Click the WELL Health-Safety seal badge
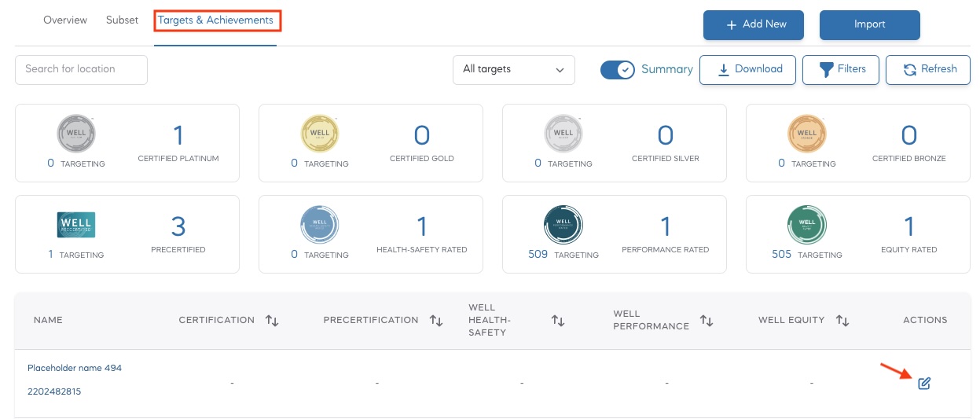 [x=321, y=226]
